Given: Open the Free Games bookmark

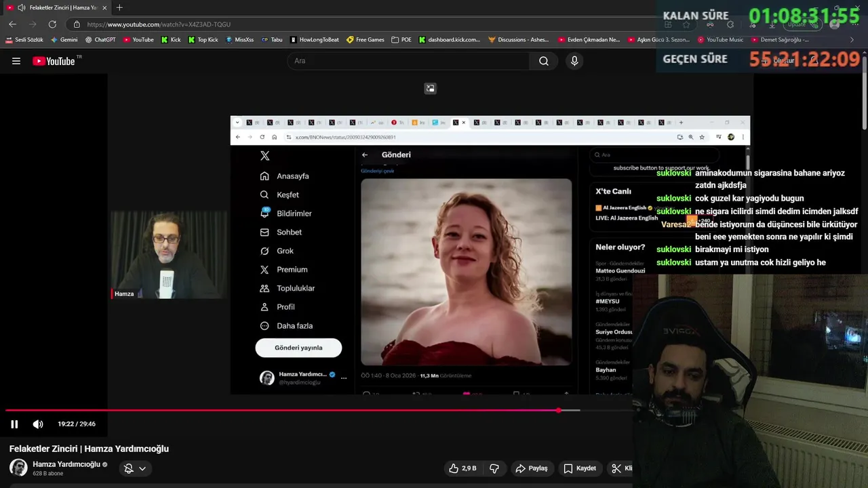Looking at the screenshot, I should [366, 40].
